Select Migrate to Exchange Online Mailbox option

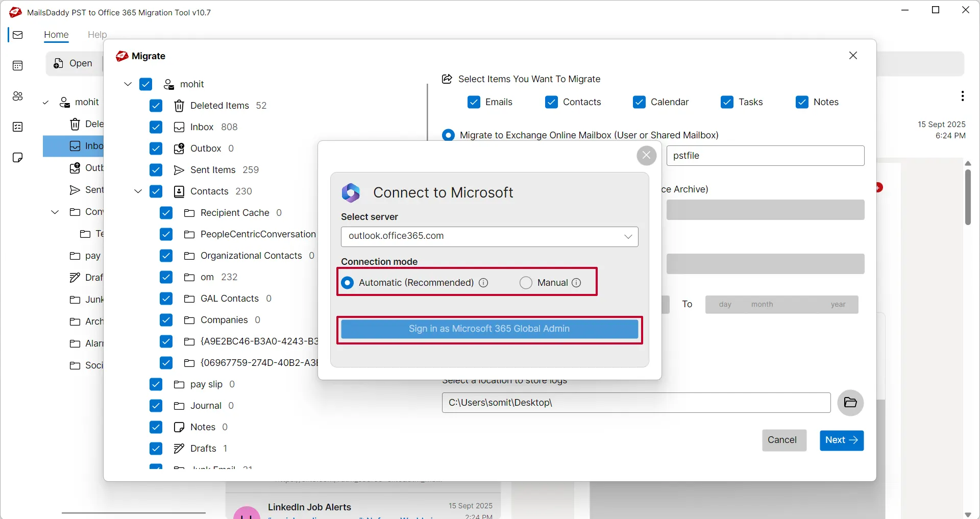tap(448, 135)
